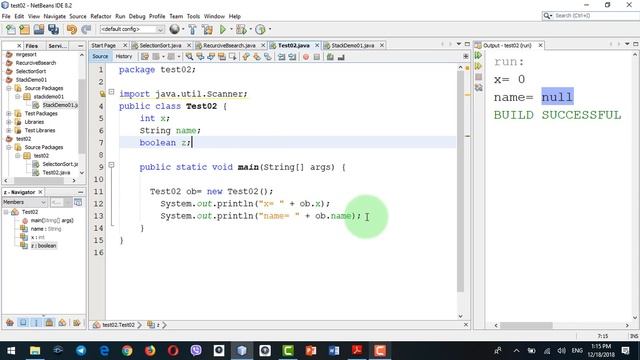The height and width of the screenshot is (360, 640).
Task: Click the Profile Project toolbar icon
Action: 260,29
